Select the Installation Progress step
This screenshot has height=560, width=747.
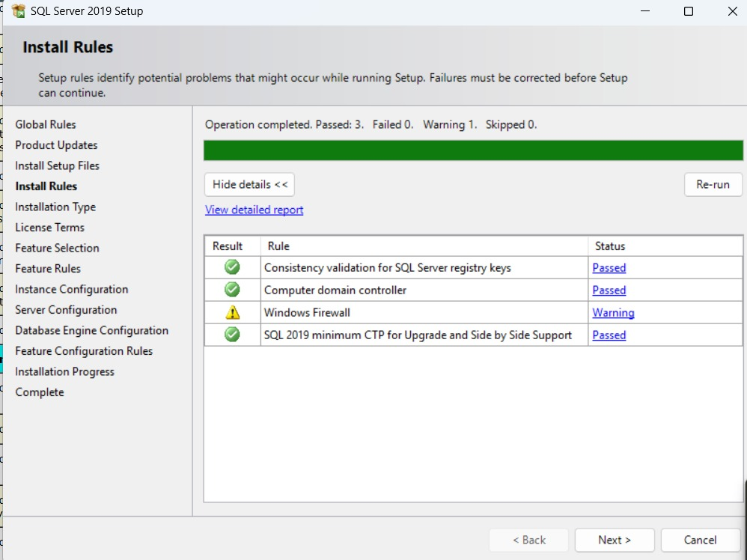tap(65, 372)
